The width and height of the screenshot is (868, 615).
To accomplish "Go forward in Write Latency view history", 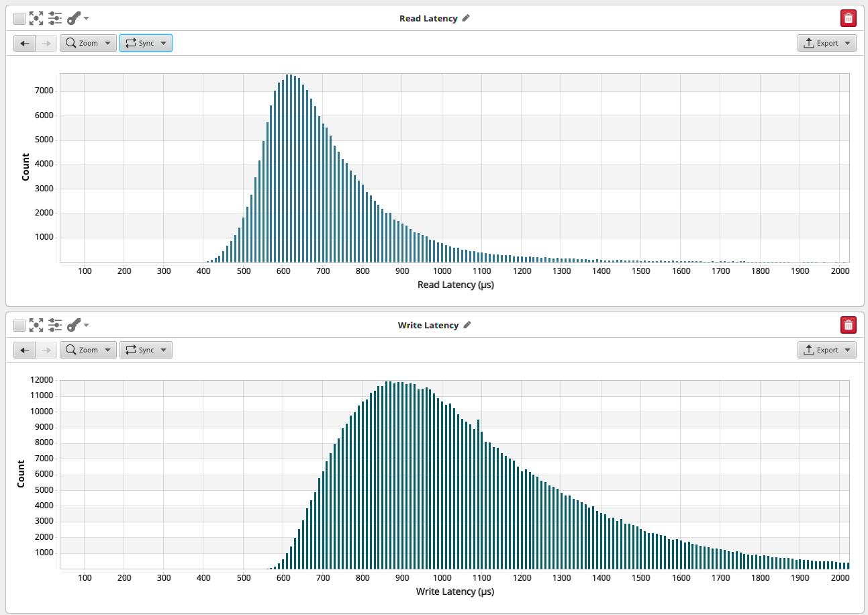I will (46, 350).
